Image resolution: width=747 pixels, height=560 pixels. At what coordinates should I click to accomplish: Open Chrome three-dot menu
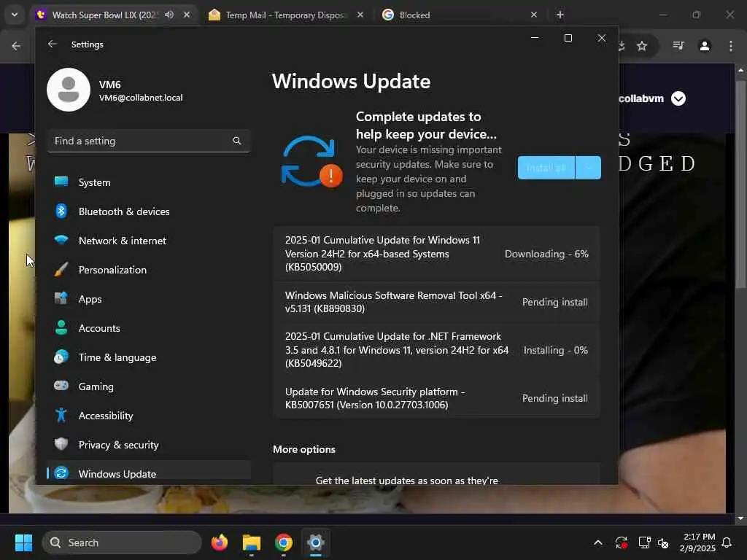coord(731,46)
